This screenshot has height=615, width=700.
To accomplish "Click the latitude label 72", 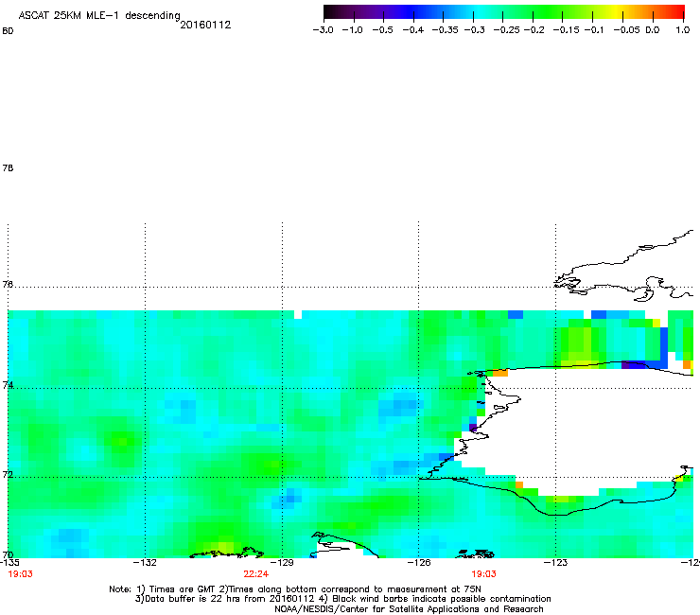I will (x=8, y=474).
